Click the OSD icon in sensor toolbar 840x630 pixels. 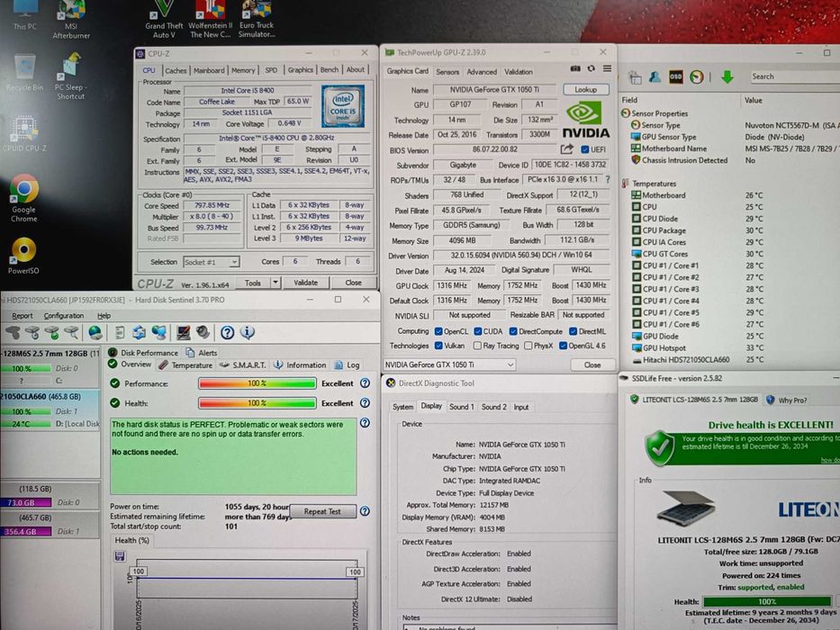click(x=676, y=76)
